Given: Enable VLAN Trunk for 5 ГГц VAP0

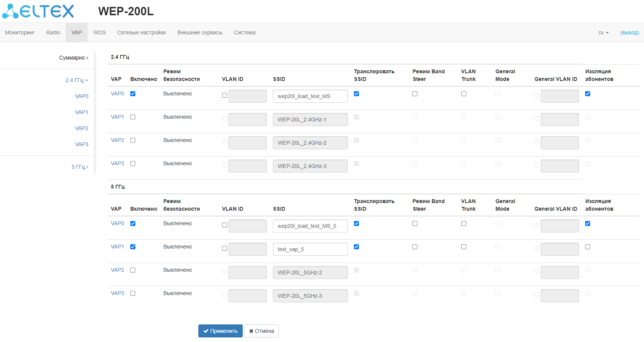Looking at the screenshot, I should pyautogui.click(x=464, y=224).
